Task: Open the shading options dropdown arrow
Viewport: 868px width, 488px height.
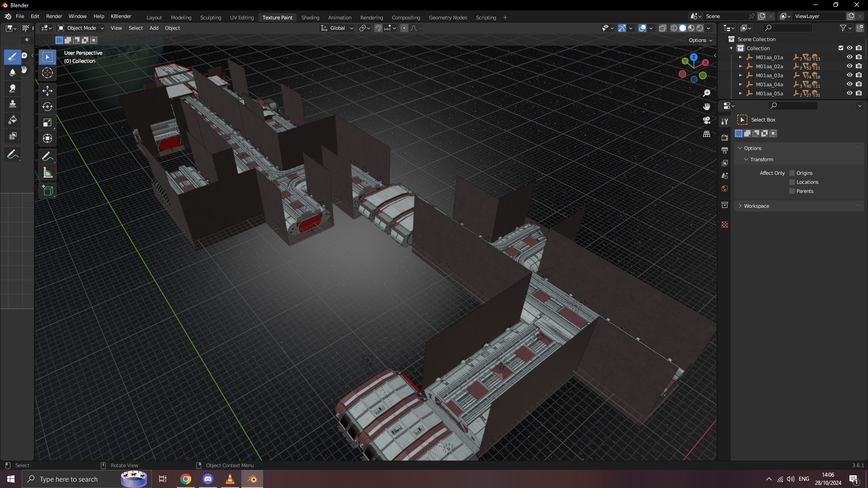Action: coord(708,28)
